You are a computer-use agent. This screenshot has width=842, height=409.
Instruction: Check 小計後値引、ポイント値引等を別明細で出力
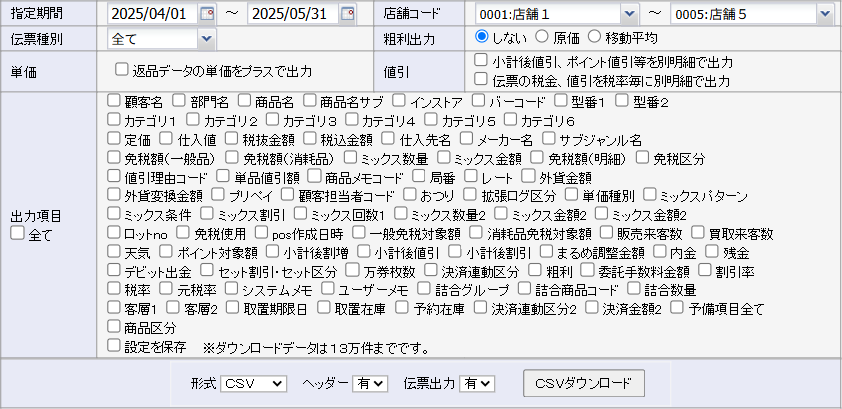tap(480, 60)
